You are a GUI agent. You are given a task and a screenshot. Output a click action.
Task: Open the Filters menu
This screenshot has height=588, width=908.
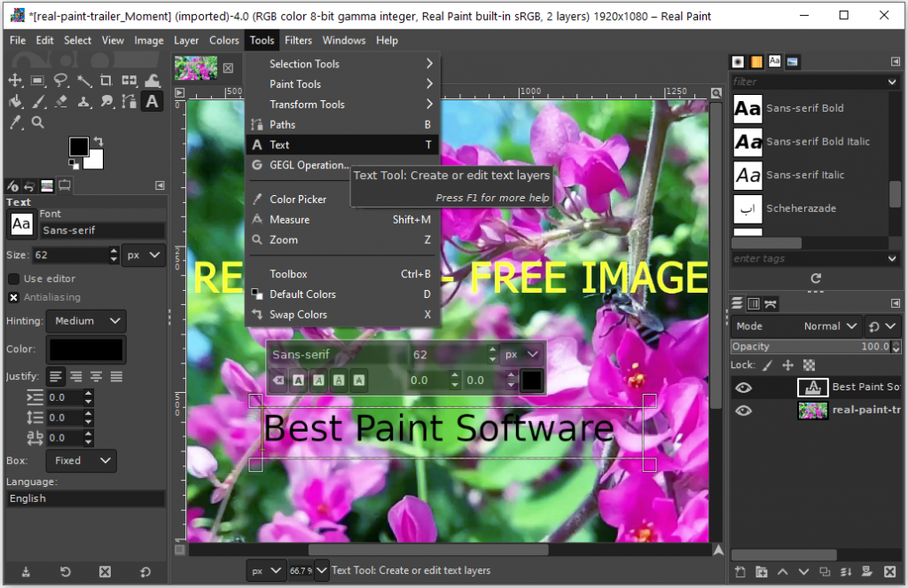click(298, 41)
